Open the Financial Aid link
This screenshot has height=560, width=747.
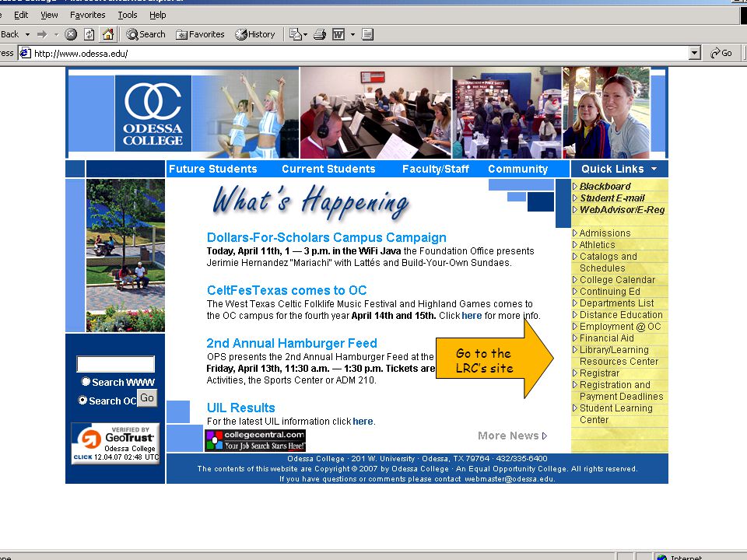(606, 338)
